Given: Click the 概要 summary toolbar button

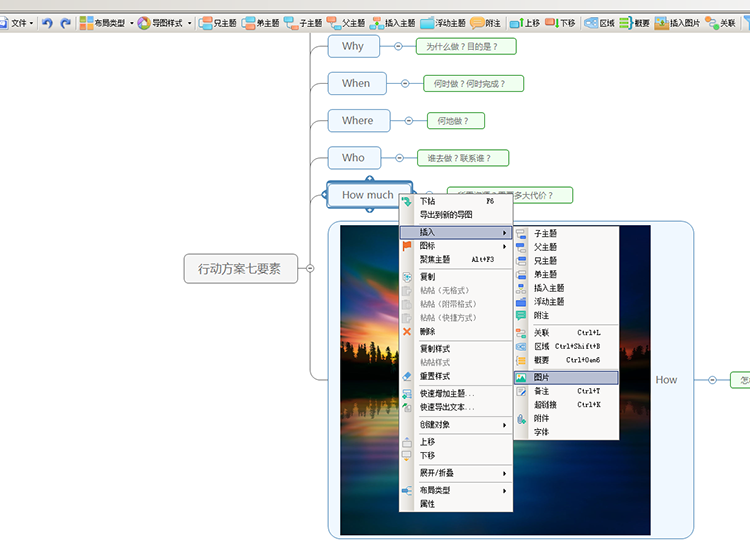Looking at the screenshot, I should pyautogui.click(x=634, y=22).
